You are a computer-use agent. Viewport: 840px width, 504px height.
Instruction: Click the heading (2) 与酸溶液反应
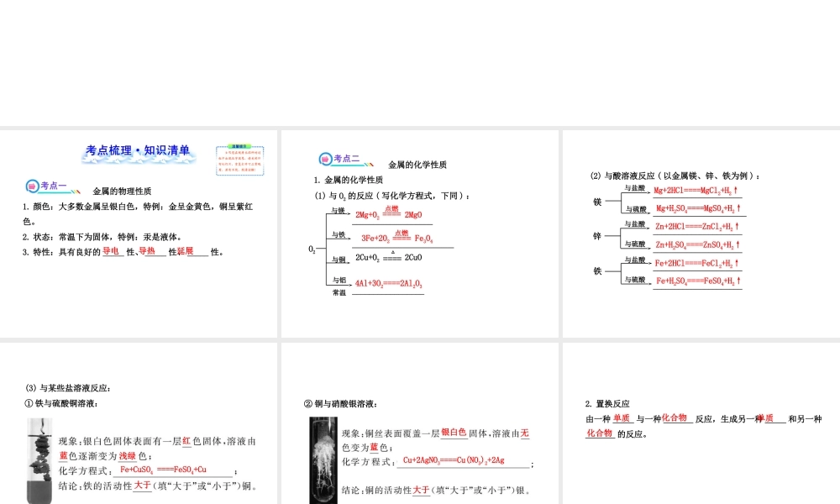(x=675, y=176)
